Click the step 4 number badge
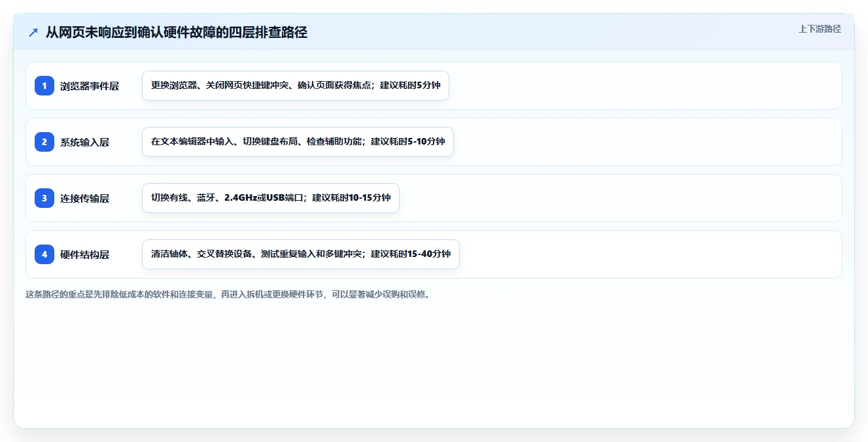 click(44, 254)
